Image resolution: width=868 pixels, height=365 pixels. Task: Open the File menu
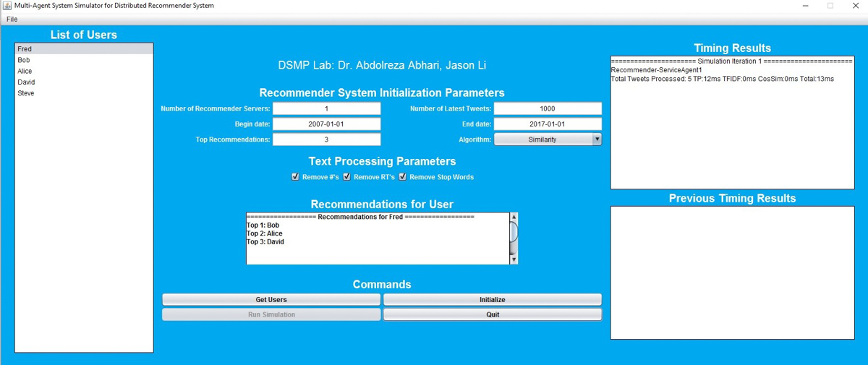coord(12,19)
